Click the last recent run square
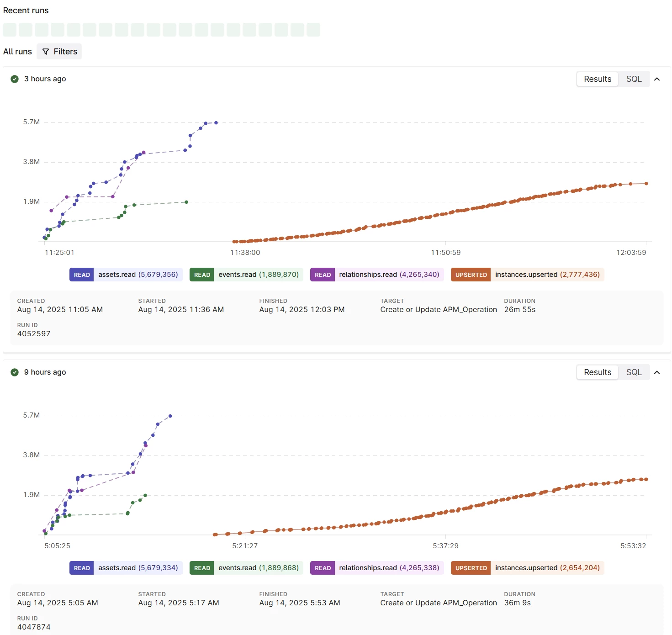 click(313, 30)
